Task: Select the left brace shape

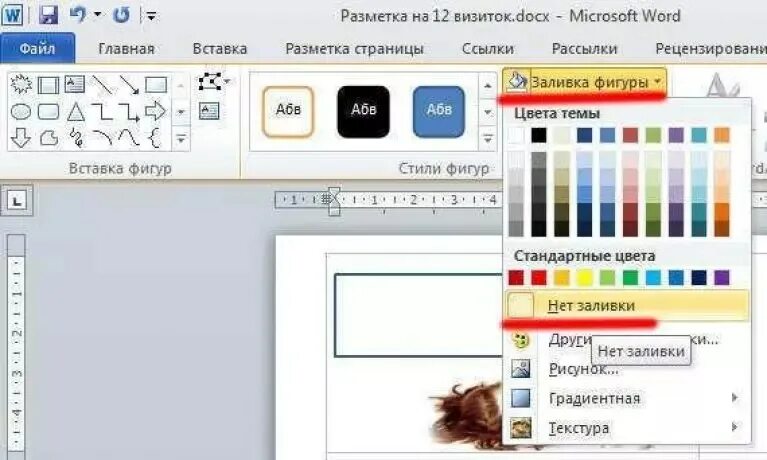Action: point(155,138)
